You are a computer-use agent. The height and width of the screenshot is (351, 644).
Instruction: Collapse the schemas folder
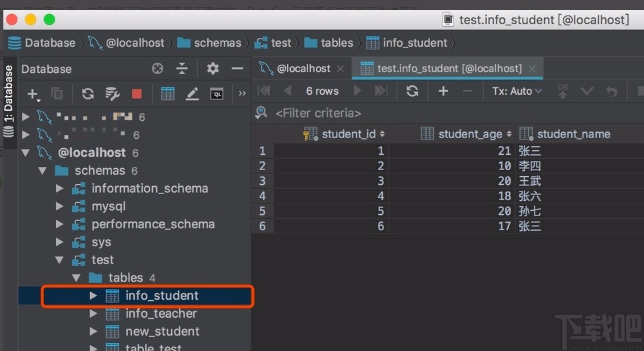click(42, 171)
